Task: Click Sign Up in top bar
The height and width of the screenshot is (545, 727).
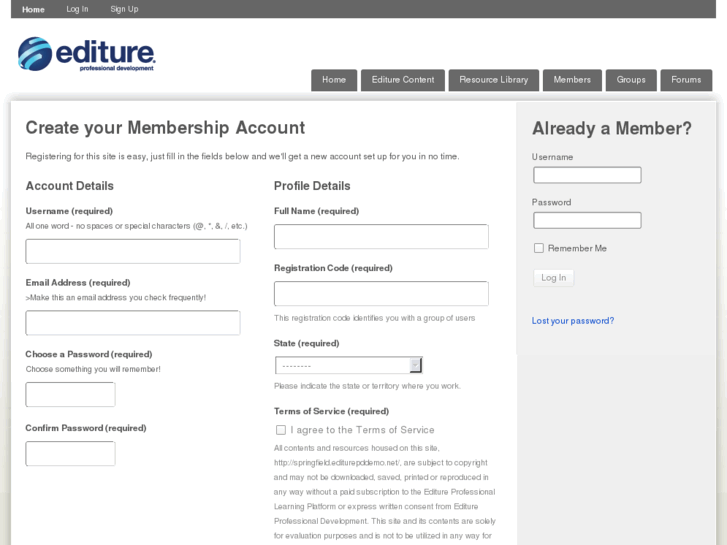Action: (x=124, y=9)
